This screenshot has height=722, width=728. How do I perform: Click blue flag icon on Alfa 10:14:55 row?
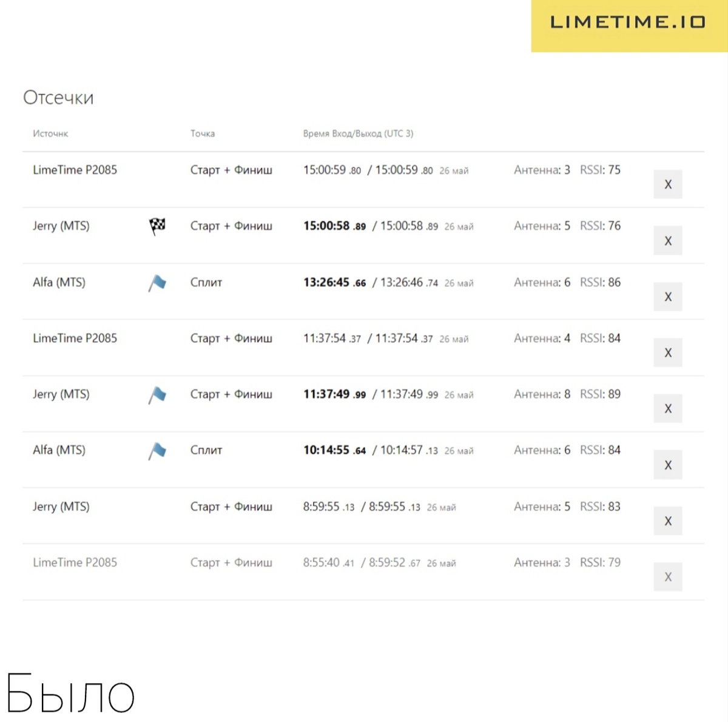click(x=157, y=451)
